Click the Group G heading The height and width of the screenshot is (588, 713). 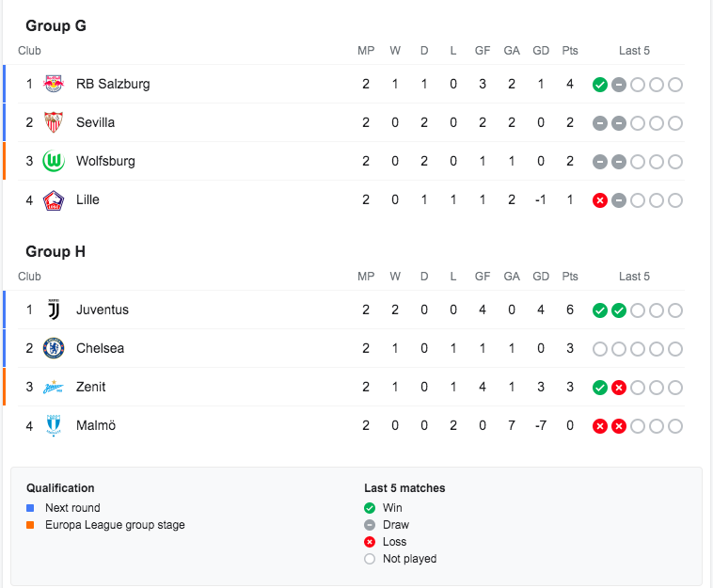[x=55, y=25]
